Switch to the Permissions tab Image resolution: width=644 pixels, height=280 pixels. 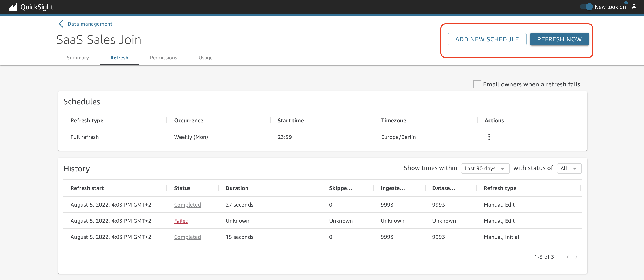[163, 58]
